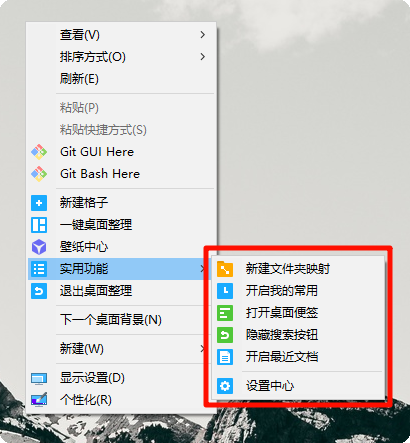The image size is (410, 443).
Task: Click the 一键桌面整理 layout icon
Action: [x=39, y=225]
